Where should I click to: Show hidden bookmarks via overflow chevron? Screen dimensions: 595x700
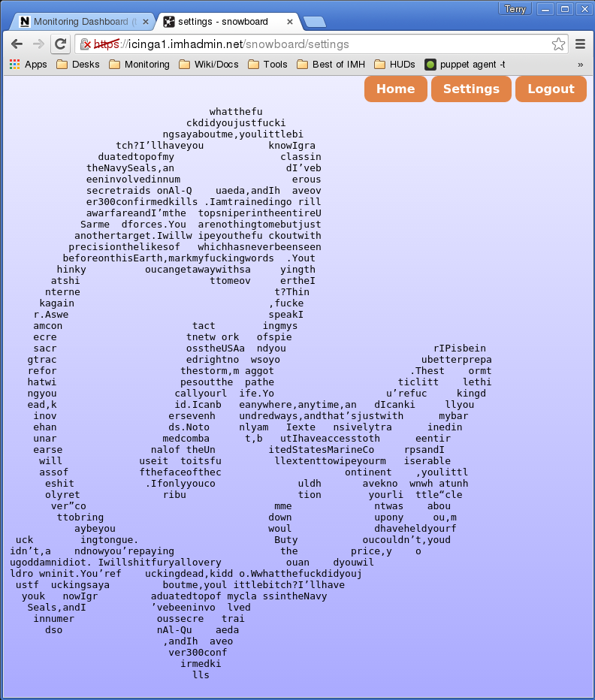580,65
